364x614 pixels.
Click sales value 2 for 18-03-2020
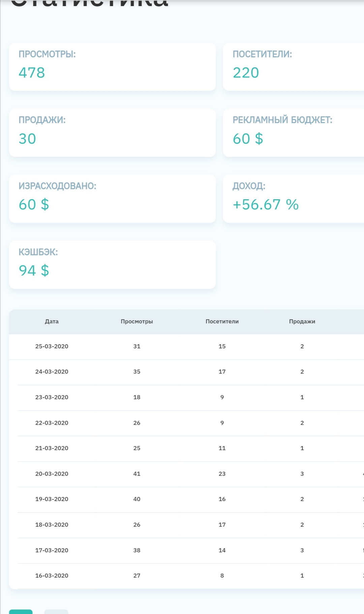point(302,525)
